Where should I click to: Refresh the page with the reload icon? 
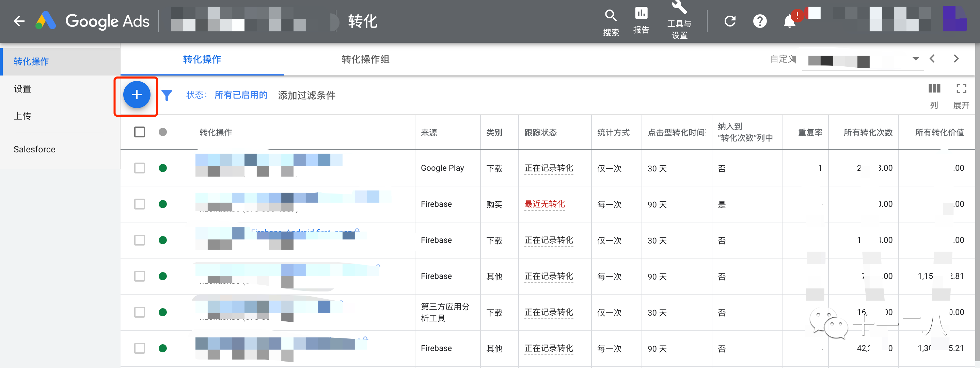pos(730,21)
